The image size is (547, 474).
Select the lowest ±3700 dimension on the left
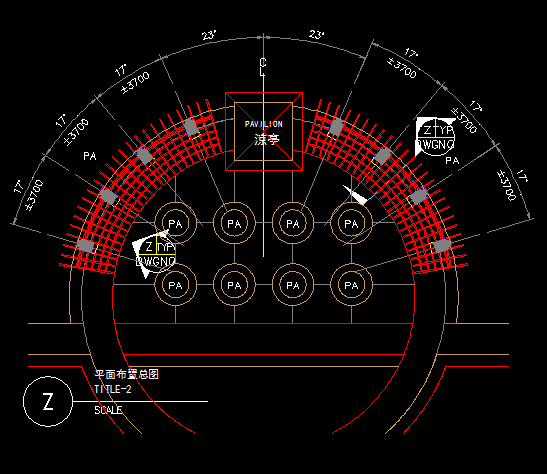tap(35, 195)
